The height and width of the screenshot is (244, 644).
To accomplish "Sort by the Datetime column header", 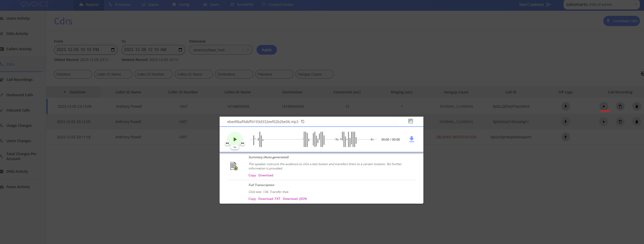I will [77, 92].
